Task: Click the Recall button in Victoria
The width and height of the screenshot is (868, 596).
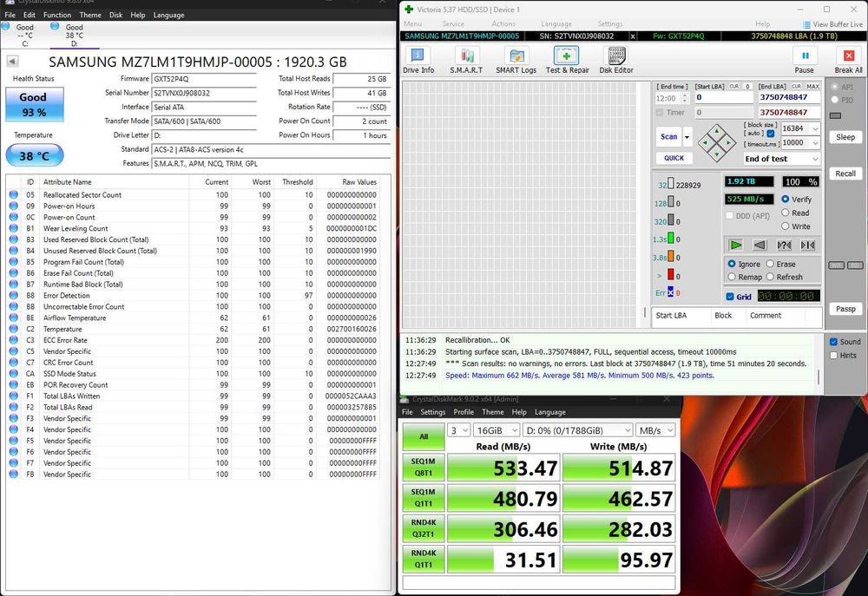Action: (845, 174)
